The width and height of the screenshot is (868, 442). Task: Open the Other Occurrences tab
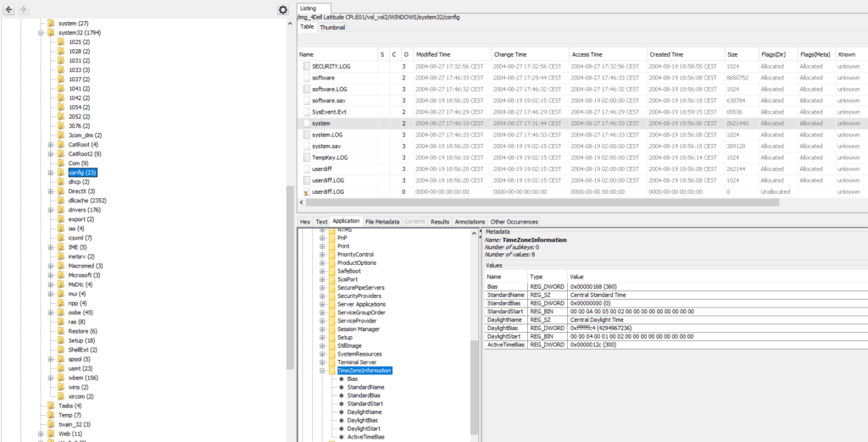tap(513, 221)
